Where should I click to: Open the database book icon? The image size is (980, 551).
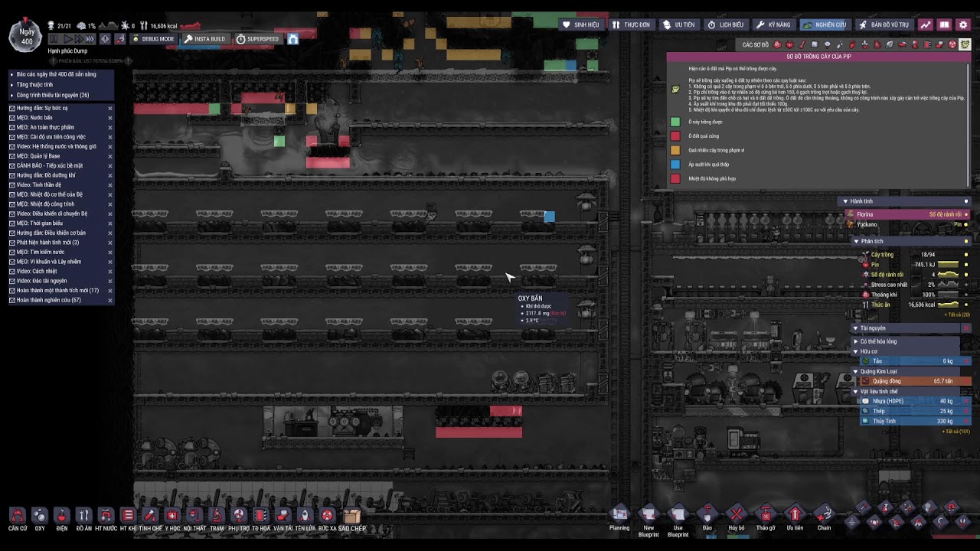945,24
